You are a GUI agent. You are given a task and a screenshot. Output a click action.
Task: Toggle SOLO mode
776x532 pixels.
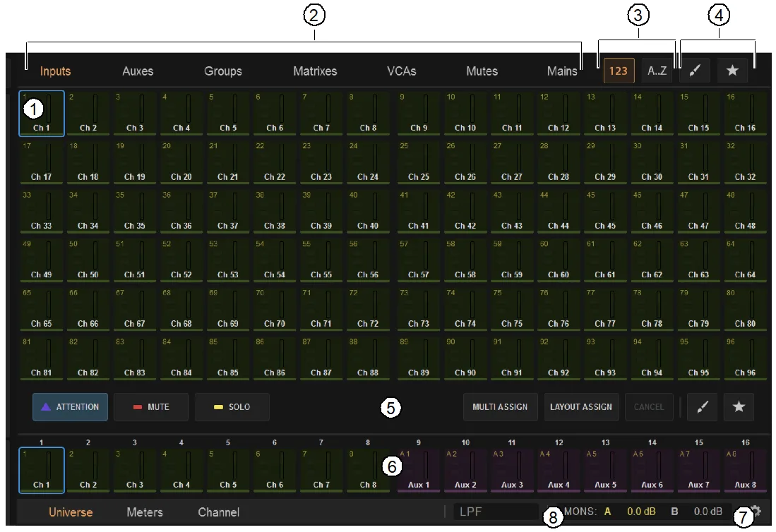point(232,407)
